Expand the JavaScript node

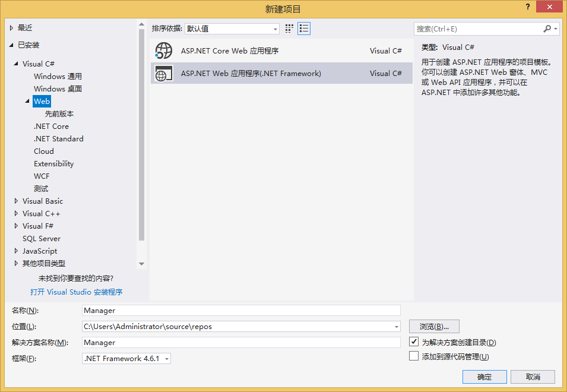(x=16, y=251)
